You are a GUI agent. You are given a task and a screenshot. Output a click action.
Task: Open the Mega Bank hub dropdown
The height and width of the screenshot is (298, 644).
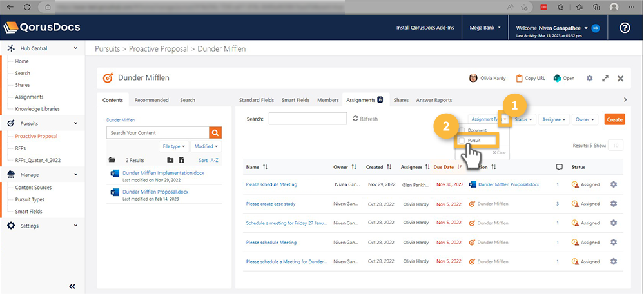pyautogui.click(x=485, y=28)
